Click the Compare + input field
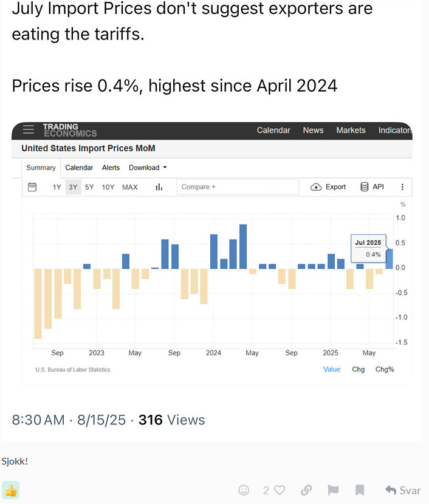The width and height of the screenshot is (429, 504). (x=238, y=187)
